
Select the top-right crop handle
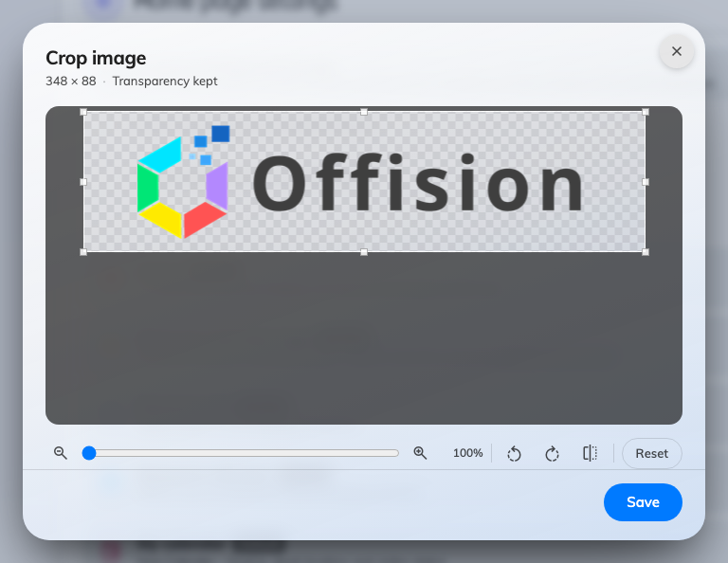coord(646,112)
